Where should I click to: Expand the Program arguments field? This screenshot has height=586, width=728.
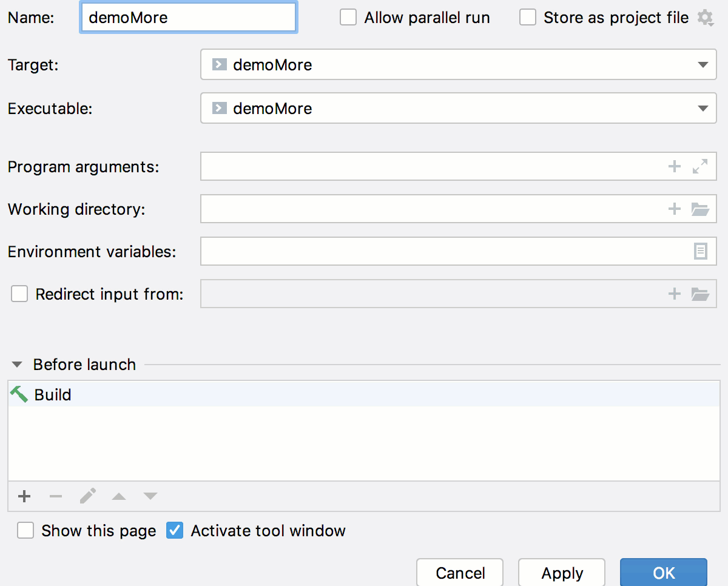point(700,167)
